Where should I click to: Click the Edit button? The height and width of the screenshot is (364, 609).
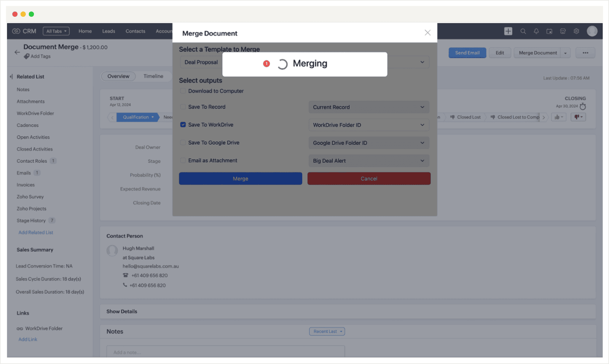click(500, 53)
